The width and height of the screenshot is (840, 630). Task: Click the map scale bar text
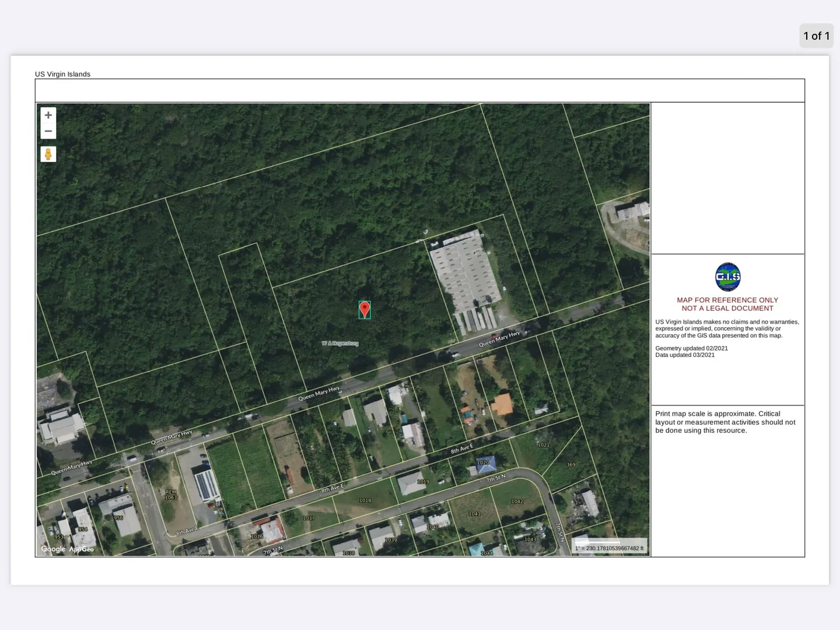610,548
